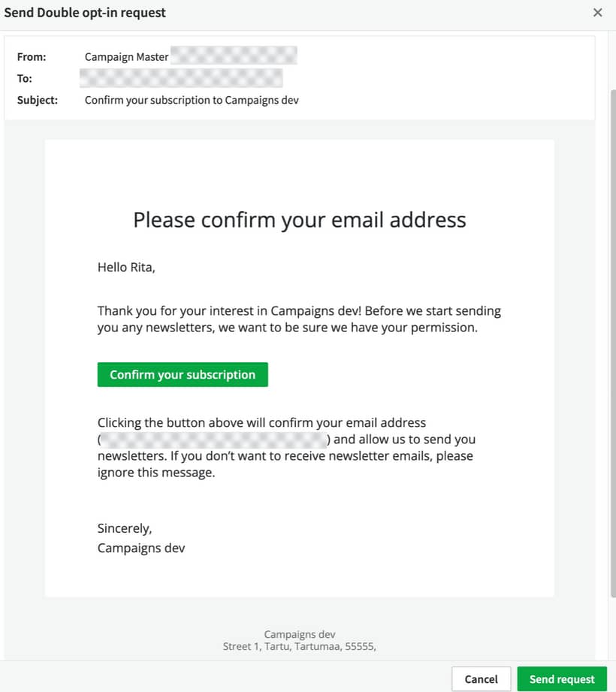The height and width of the screenshot is (692, 616).
Task: Click the Campaigns dev signature line
Action: 141,548
